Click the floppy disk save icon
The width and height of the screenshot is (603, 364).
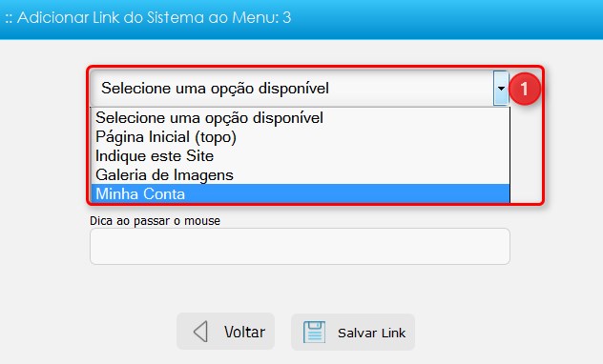314,333
